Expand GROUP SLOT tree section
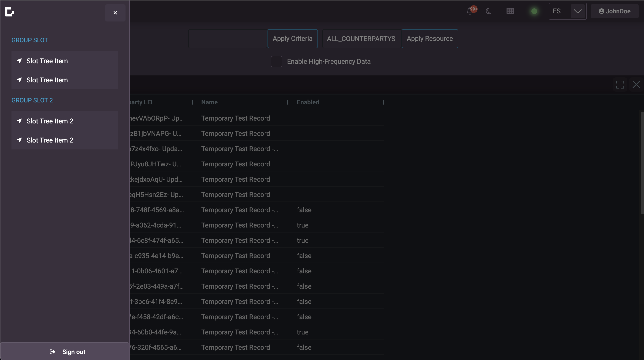644x360 pixels. (29, 40)
